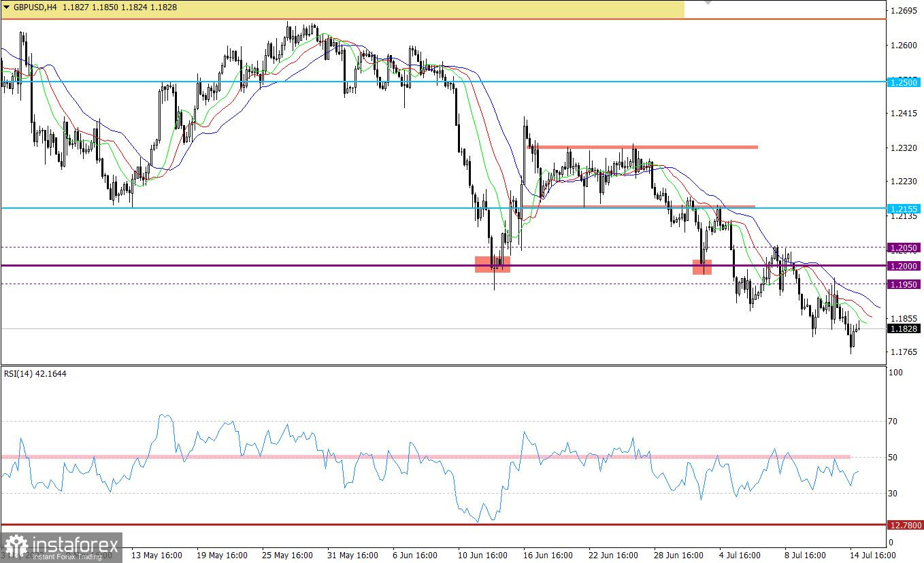Screen dimensions: 924x563
Task: Click the 19 May 16:00 date label
Action: [221, 556]
